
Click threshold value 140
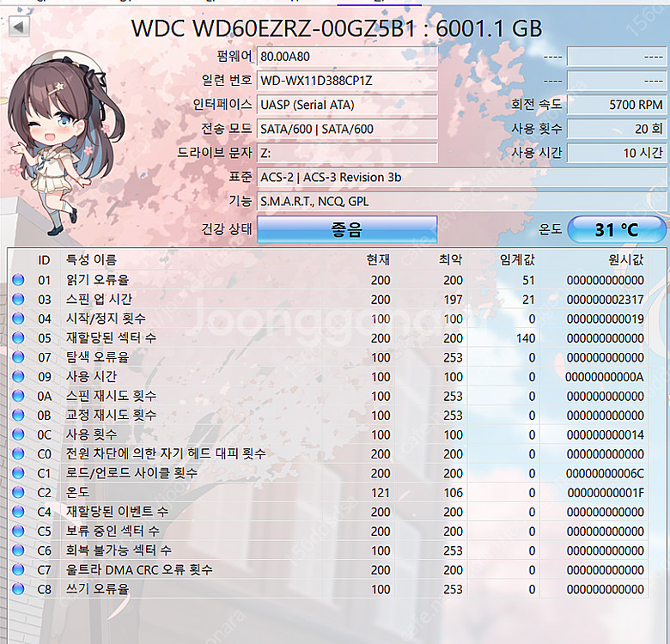click(x=526, y=338)
